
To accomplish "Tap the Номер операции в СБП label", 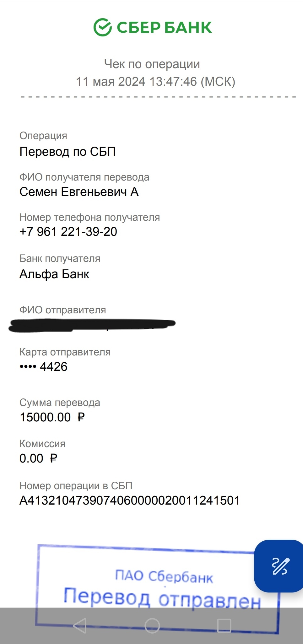I will [76, 486].
